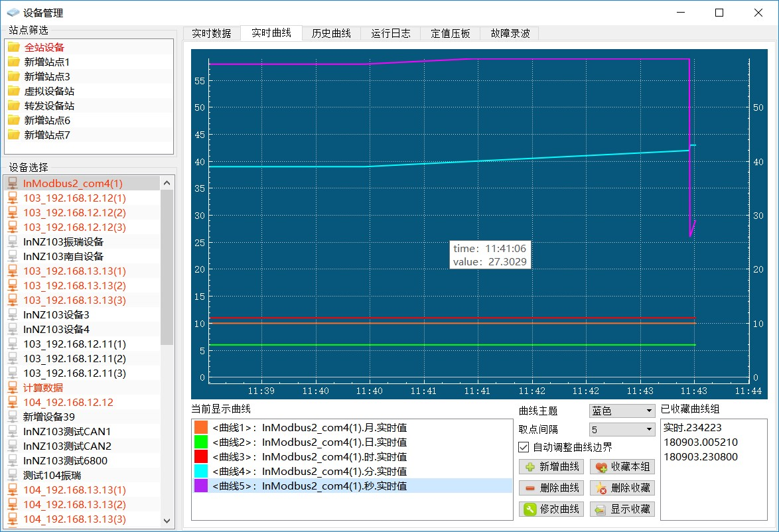Click the wrench icon on 修改曲线
The height and width of the screenshot is (532, 779).
(530, 509)
